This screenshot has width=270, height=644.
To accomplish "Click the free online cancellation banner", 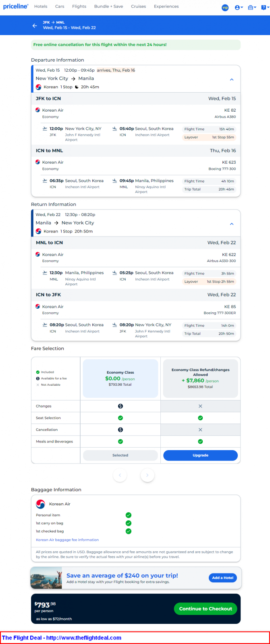I will tap(136, 45).
